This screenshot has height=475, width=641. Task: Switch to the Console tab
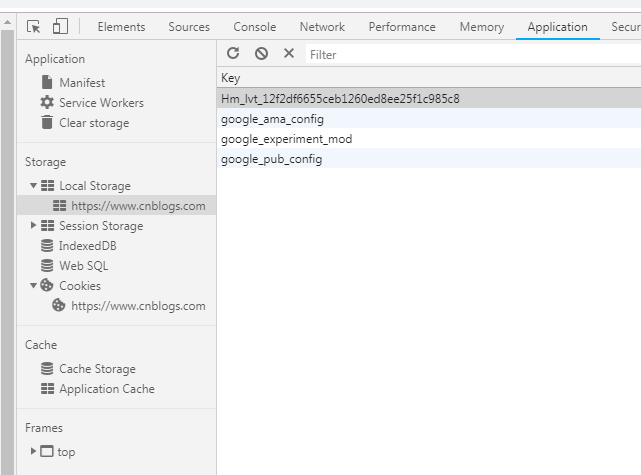point(254,27)
